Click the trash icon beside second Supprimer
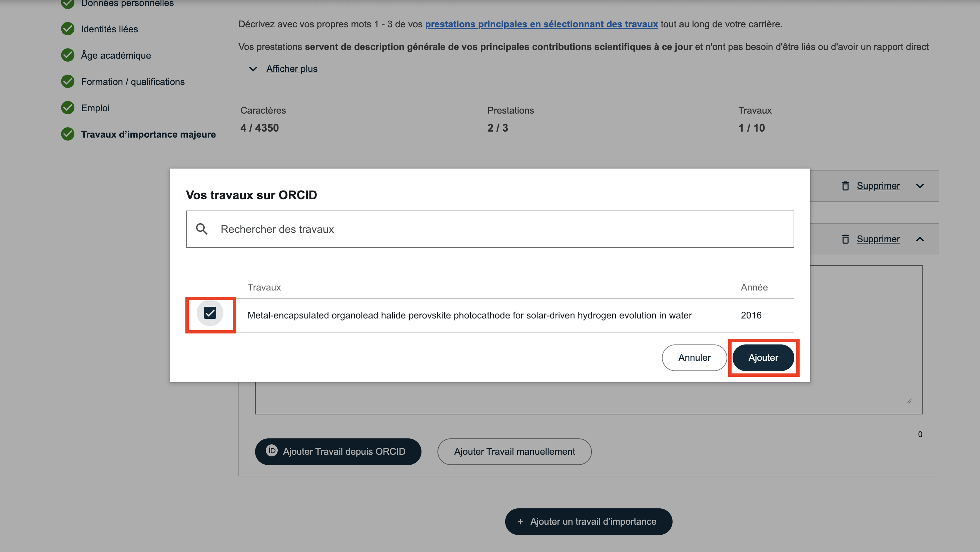 845,239
